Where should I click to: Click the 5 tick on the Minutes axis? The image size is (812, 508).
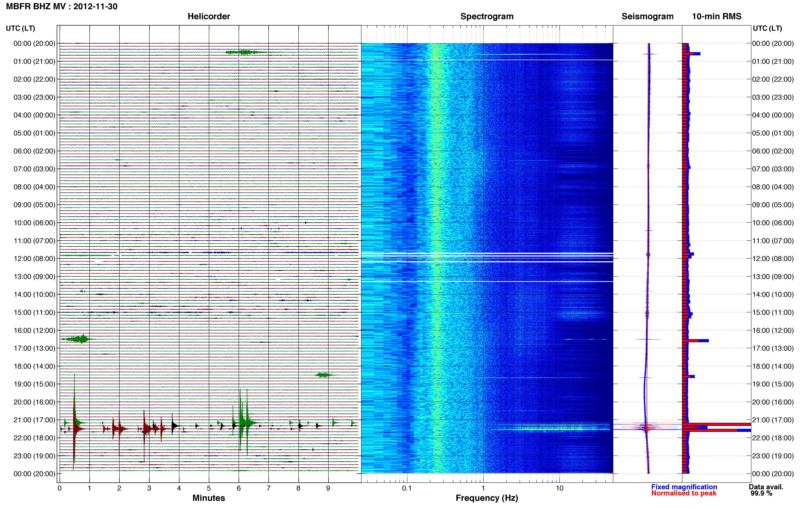[x=209, y=488]
